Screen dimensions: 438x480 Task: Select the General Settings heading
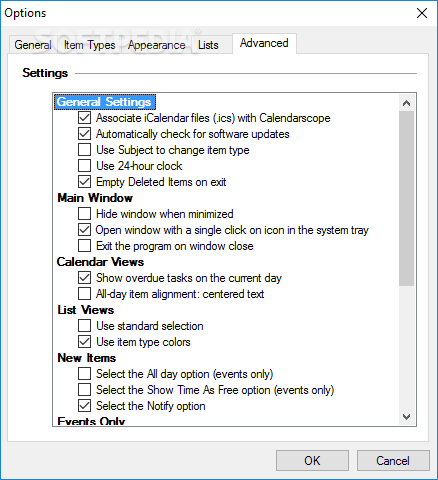coord(104,102)
